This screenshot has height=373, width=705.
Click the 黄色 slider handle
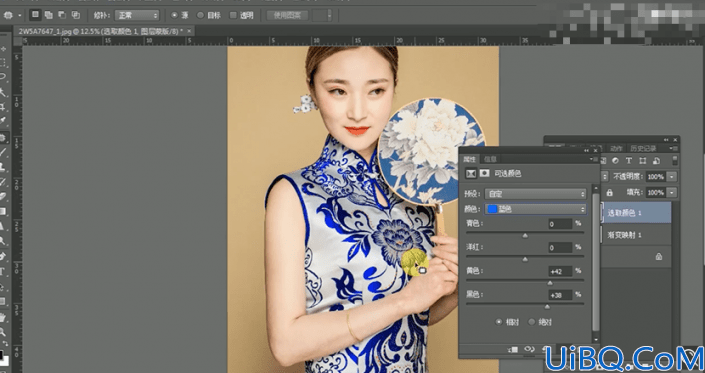(x=549, y=283)
